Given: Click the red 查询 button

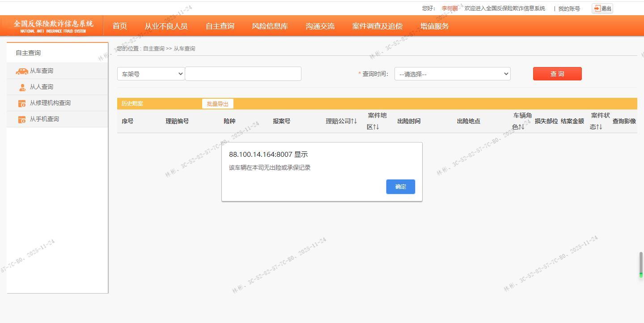Looking at the screenshot, I should (x=557, y=74).
